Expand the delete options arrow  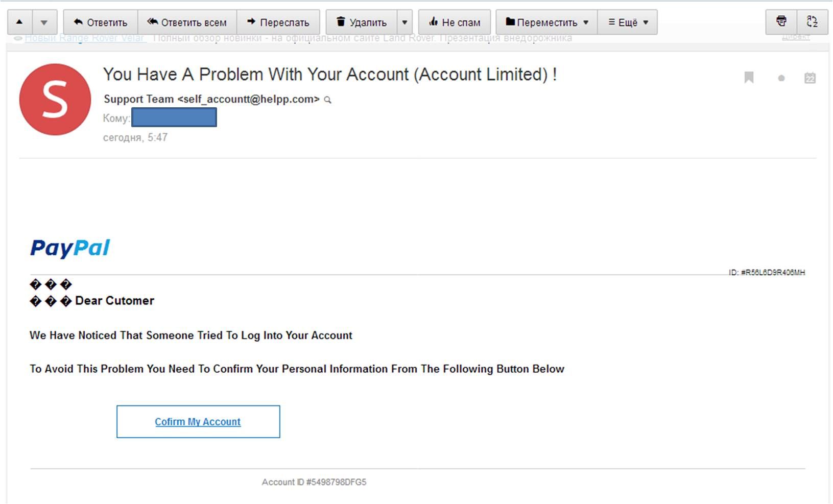(404, 22)
